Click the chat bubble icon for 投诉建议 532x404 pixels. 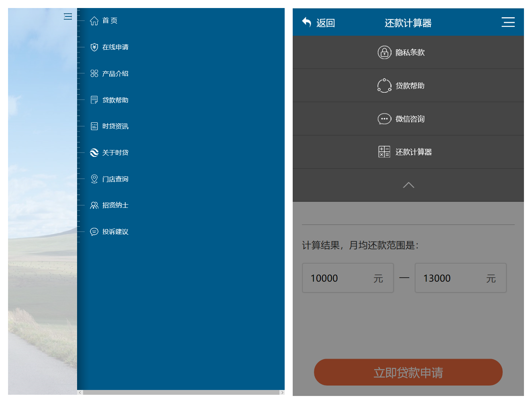(x=94, y=231)
